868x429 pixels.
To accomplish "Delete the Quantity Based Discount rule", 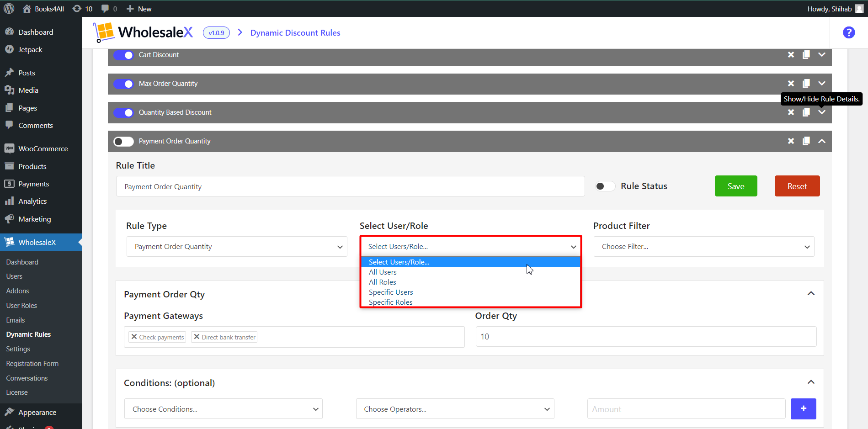I will [791, 112].
